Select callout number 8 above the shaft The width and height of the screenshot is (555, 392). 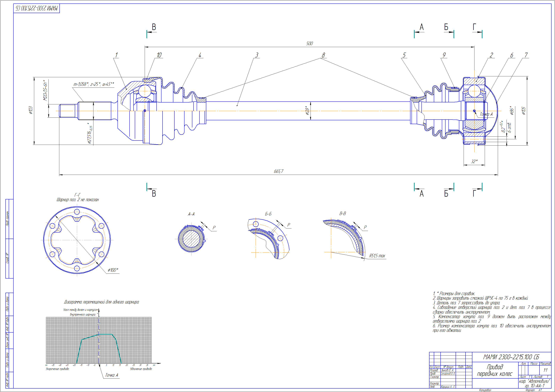pyautogui.click(x=323, y=55)
